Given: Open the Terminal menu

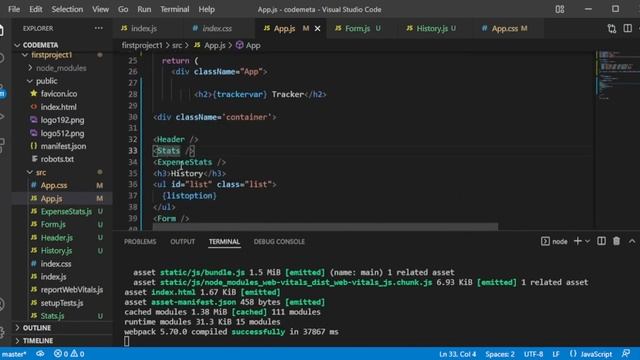Looking at the screenshot, I should coord(174,9).
